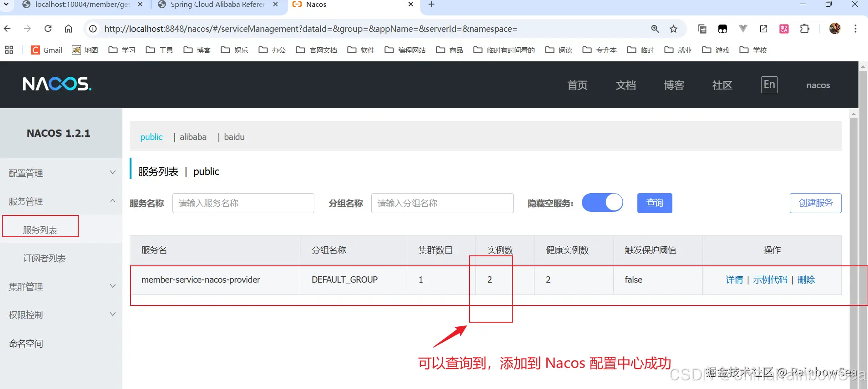Open 详情 for member-service-nacos-provider
This screenshot has height=389, width=868.
(x=734, y=280)
